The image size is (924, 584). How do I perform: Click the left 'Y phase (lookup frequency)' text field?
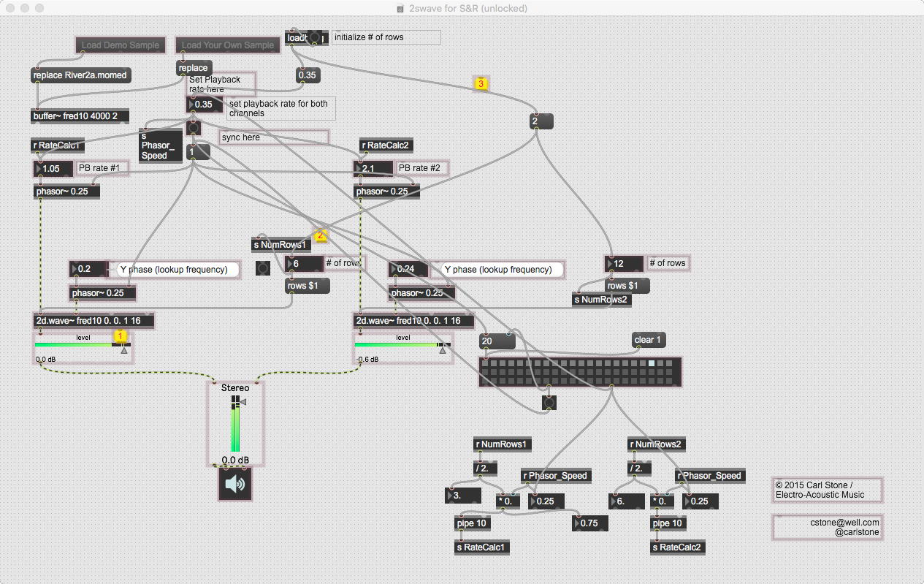[x=178, y=270]
